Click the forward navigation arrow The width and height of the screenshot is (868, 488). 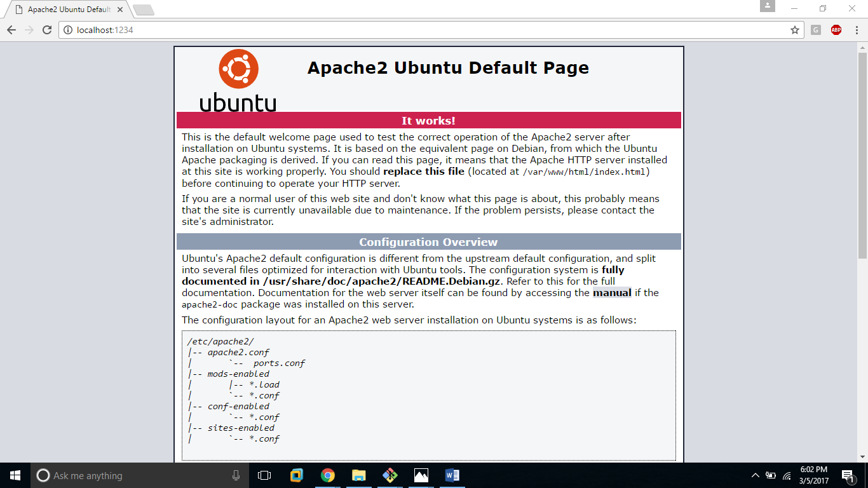click(29, 30)
